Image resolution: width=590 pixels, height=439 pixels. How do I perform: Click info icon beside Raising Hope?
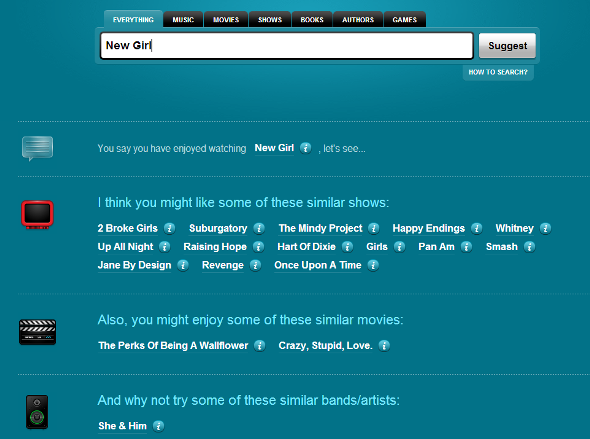pyautogui.click(x=259, y=247)
